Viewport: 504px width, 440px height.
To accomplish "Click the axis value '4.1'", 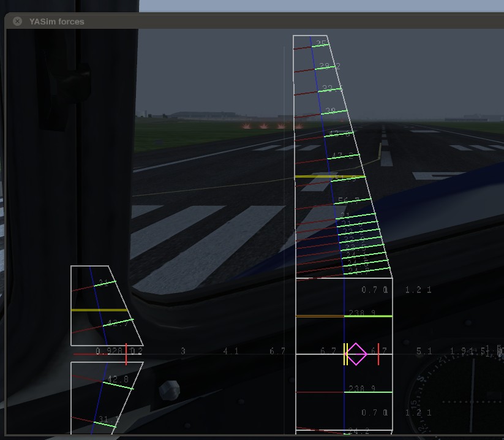I will 231,351.
